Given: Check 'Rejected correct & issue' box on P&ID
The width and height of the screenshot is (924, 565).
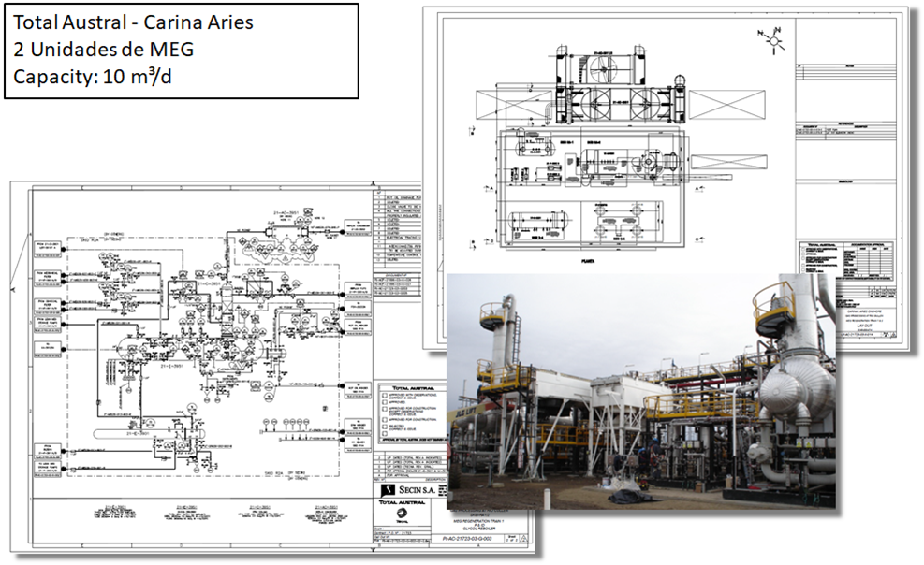Looking at the screenshot, I should tap(385, 427).
